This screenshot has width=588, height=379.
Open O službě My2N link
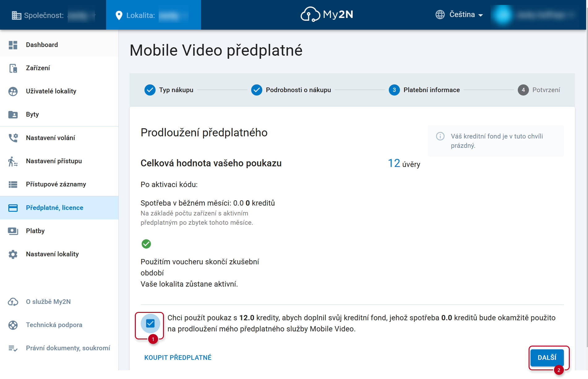[x=59, y=302]
